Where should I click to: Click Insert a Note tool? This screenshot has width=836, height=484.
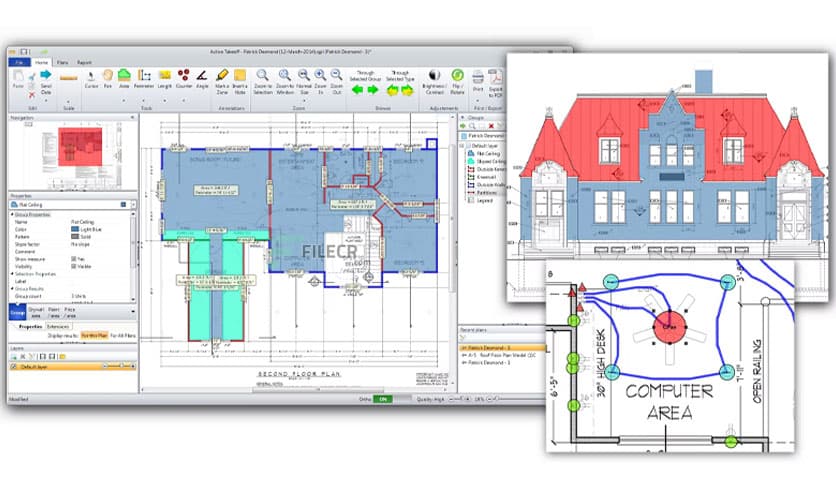coord(240,81)
